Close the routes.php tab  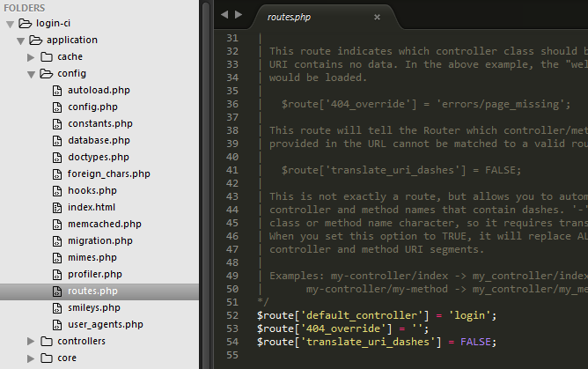(377, 18)
